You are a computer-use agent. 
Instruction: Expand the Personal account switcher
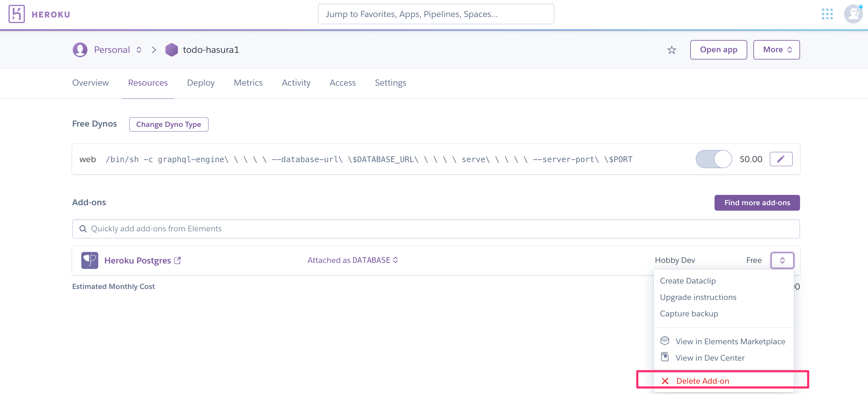click(x=139, y=50)
